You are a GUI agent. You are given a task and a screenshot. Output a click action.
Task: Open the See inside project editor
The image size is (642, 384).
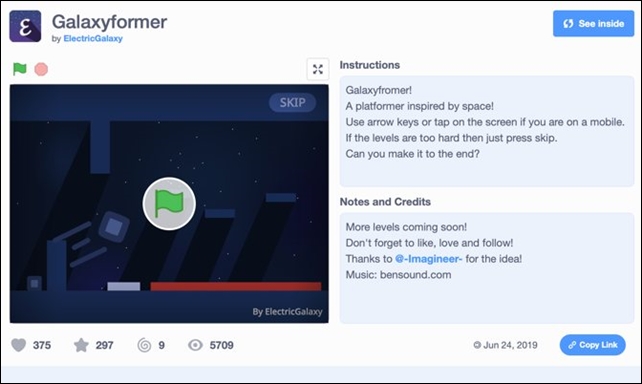(x=593, y=24)
